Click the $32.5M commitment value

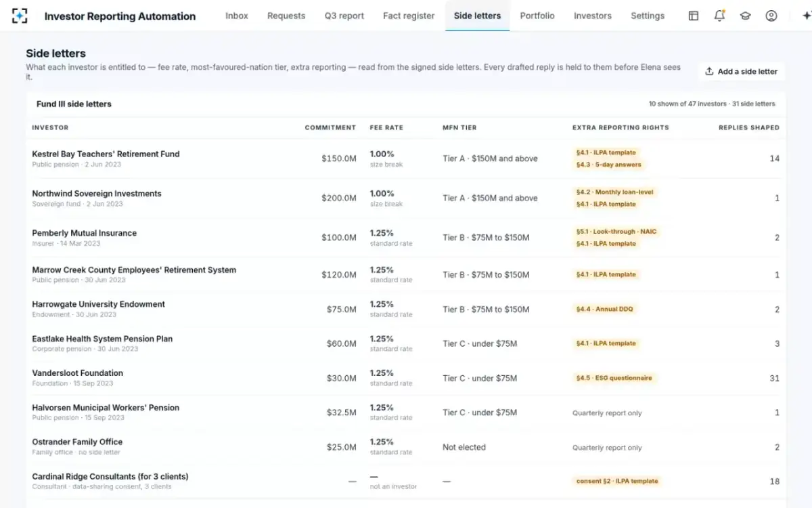[342, 412]
